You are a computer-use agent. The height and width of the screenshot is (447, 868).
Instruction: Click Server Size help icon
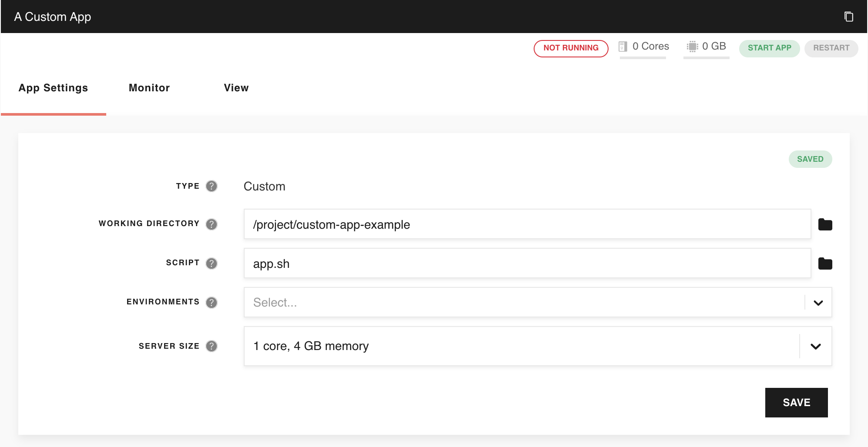[212, 346]
